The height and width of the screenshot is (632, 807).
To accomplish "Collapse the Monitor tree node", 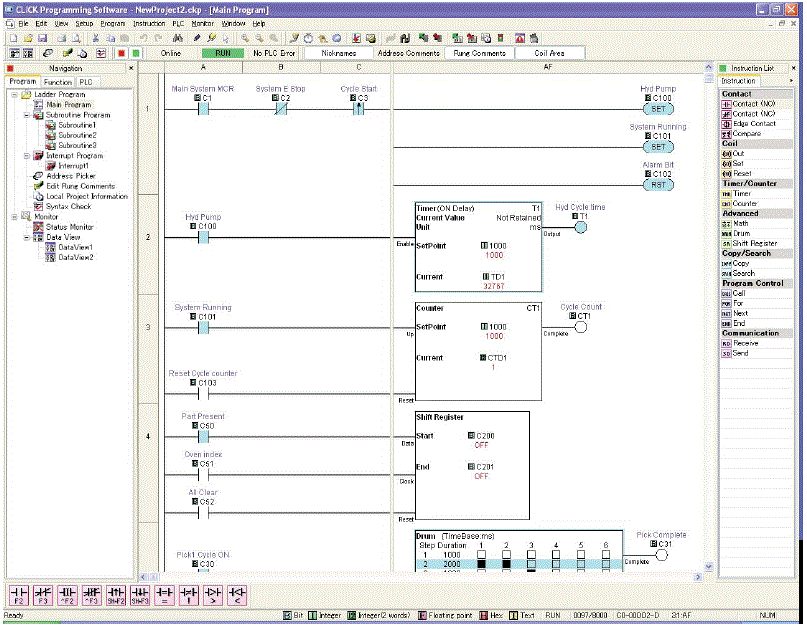I will pos(13,217).
